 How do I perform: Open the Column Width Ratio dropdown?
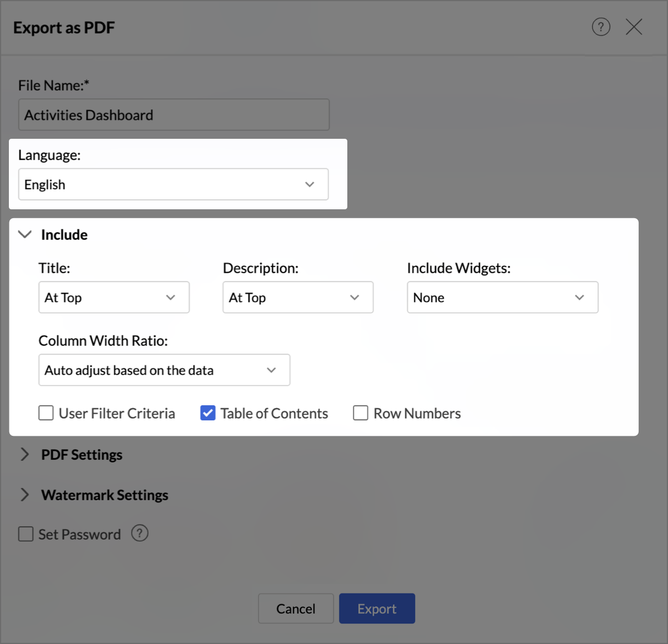tap(164, 370)
